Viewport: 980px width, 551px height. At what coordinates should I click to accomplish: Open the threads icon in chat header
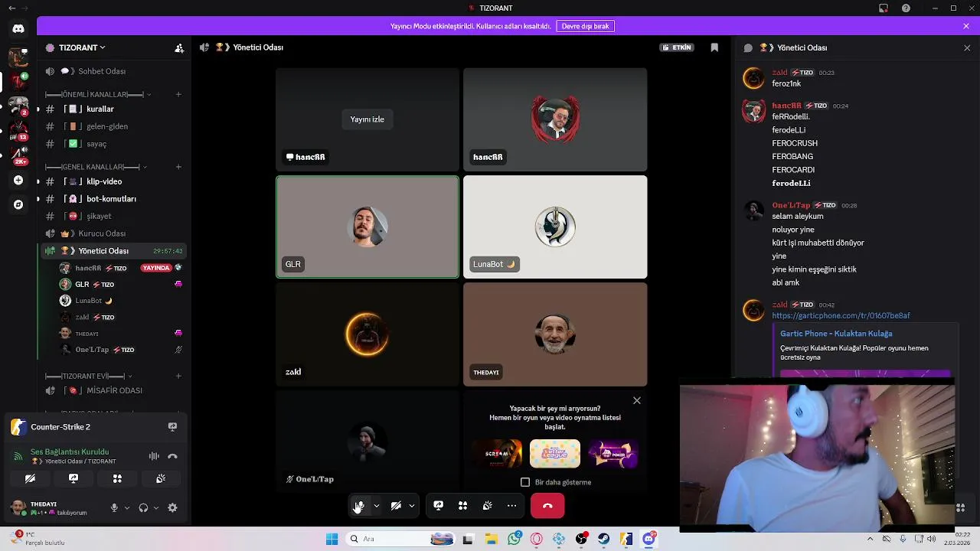[x=748, y=47]
